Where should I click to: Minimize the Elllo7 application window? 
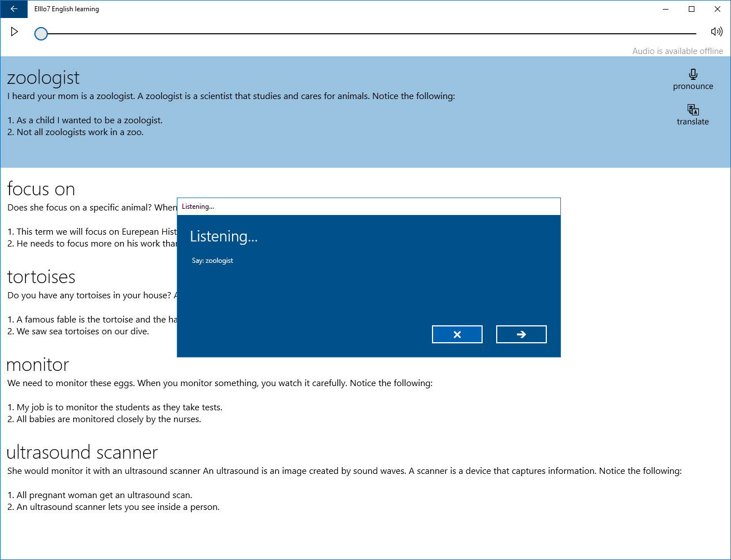[665, 9]
